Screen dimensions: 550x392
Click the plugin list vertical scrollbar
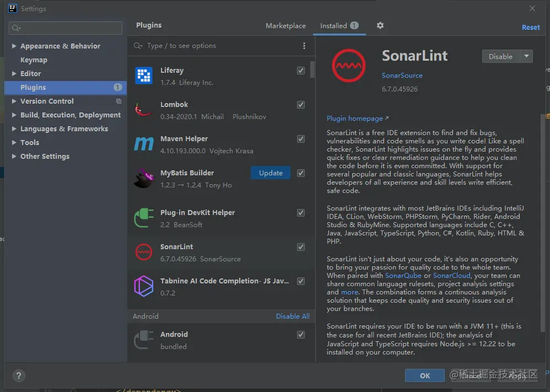[x=312, y=69]
